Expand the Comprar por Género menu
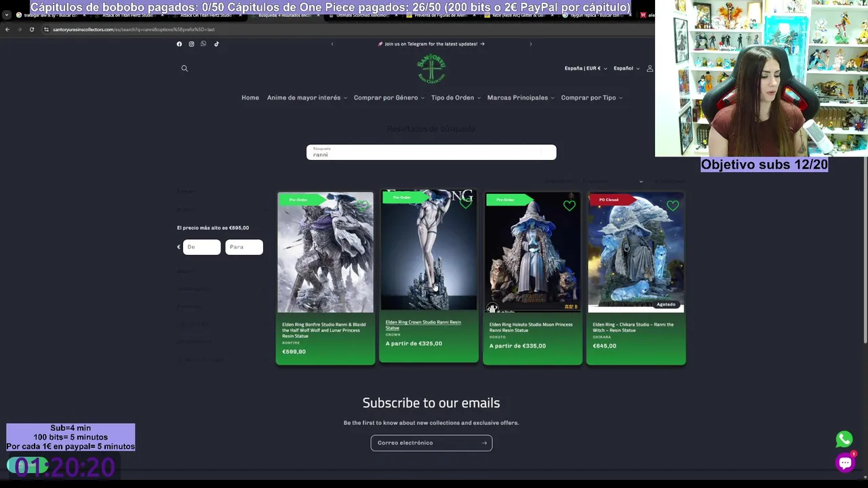The width and height of the screenshot is (868, 488). 389,98
